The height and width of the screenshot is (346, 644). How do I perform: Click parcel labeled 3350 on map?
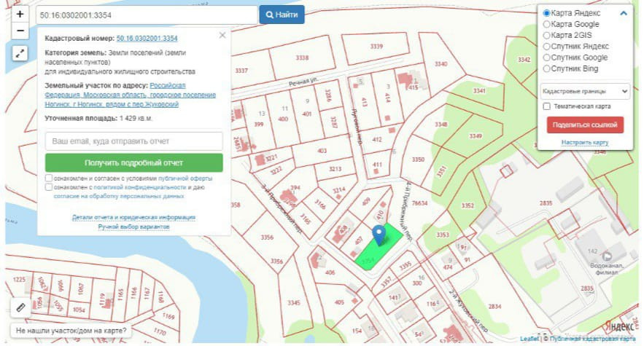pyautogui.click(x=418, y=160)
